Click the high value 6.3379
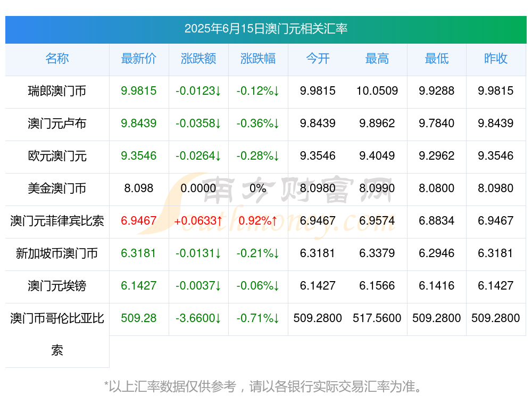532x403 pixels. point(377,253)
